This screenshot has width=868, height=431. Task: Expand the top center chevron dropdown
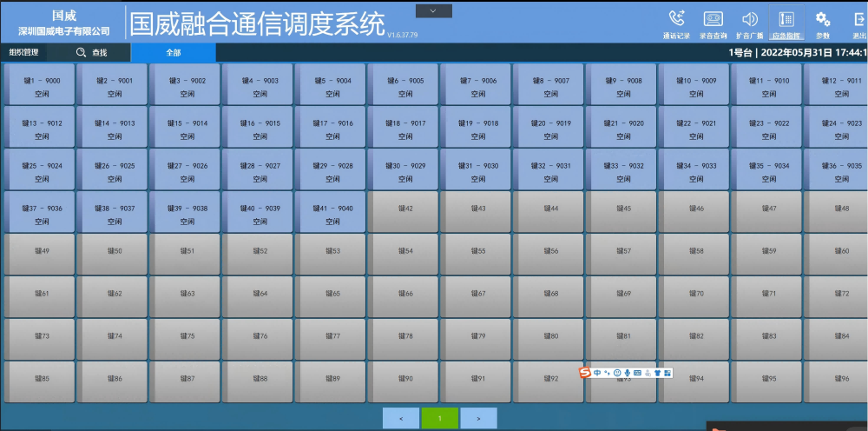433,11
